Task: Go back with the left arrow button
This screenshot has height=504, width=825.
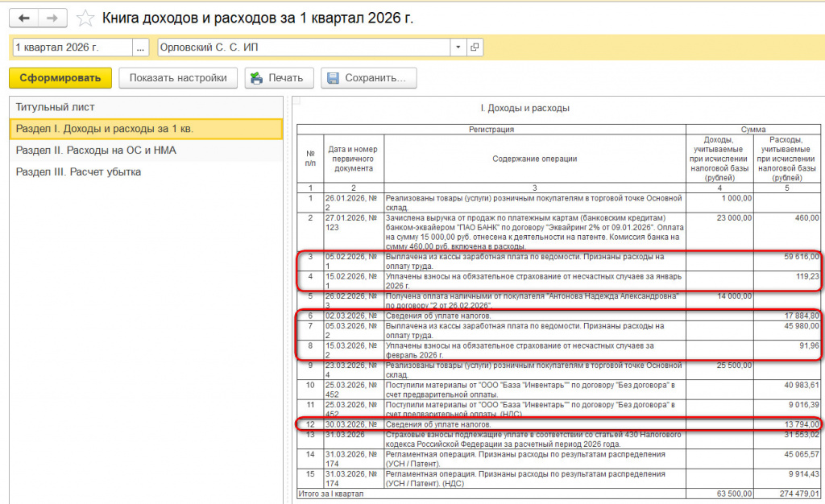Action: tap(23, 19)
